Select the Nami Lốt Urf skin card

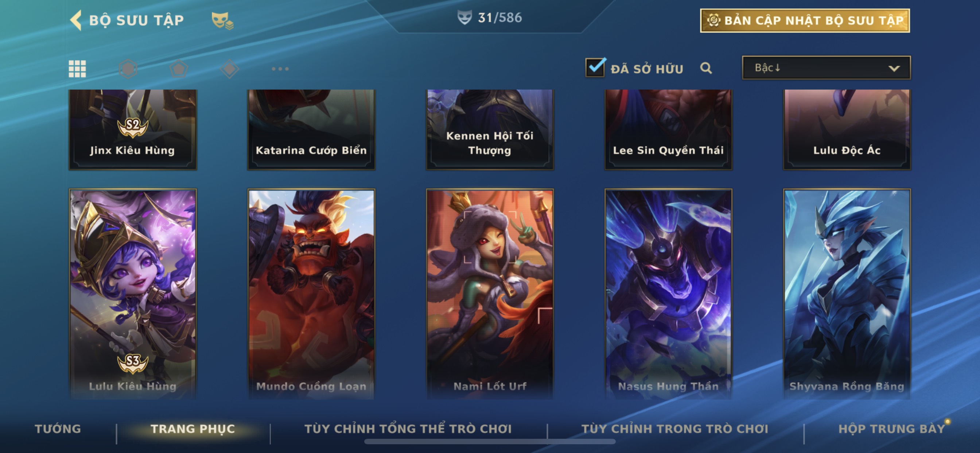490,294
